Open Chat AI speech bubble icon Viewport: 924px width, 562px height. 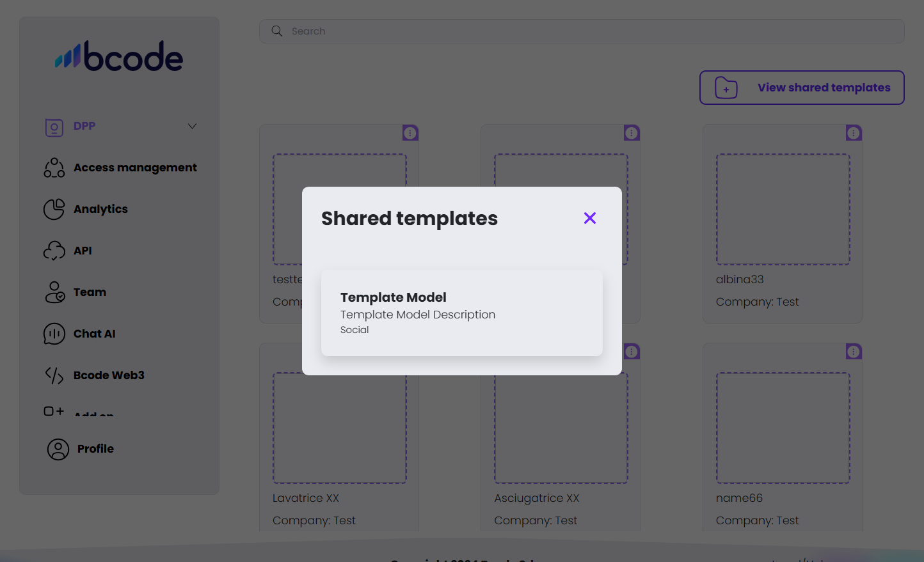click(x=54, y=334)
